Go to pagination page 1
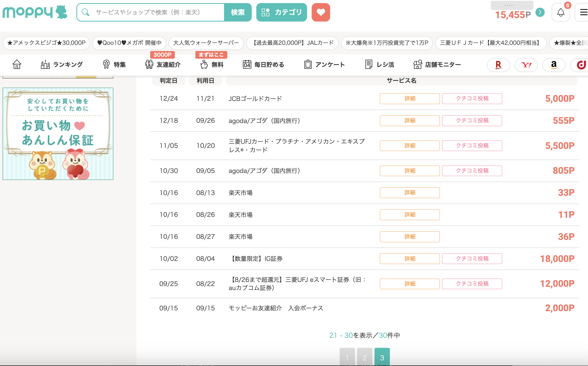588x366 pixels. coord(347,357)
